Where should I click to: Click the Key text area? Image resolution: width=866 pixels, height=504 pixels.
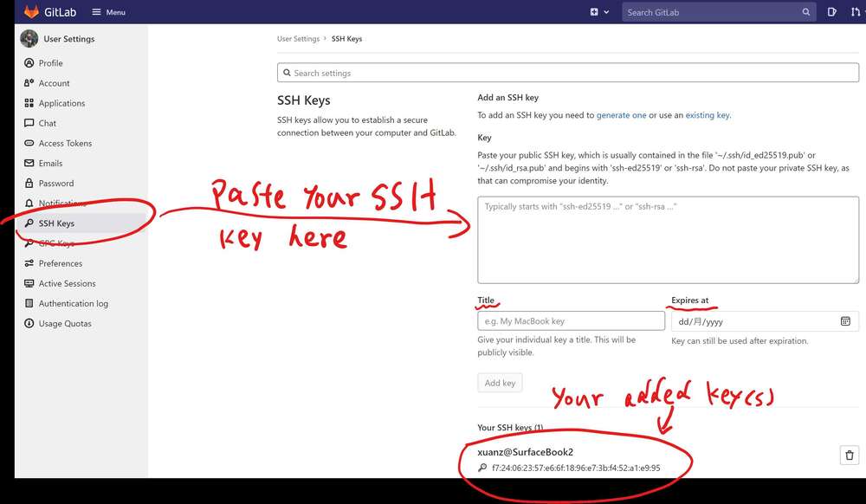668,240
